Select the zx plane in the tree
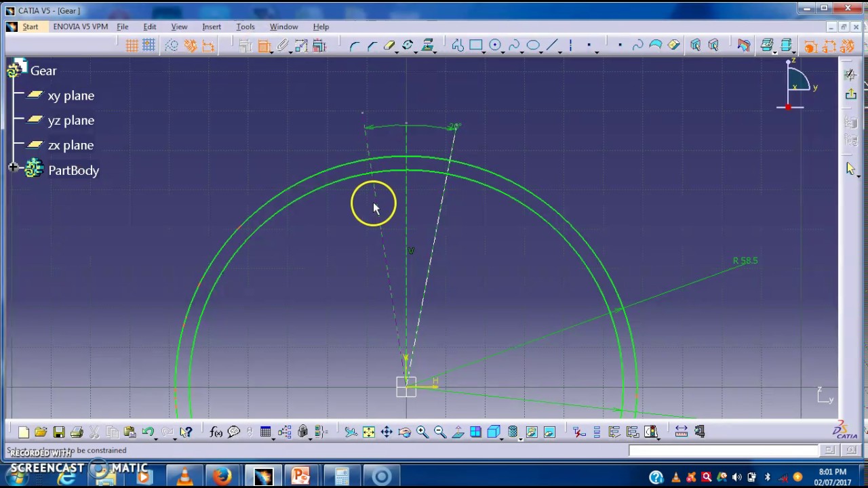 pyautogui.click(x=71, y=145)
